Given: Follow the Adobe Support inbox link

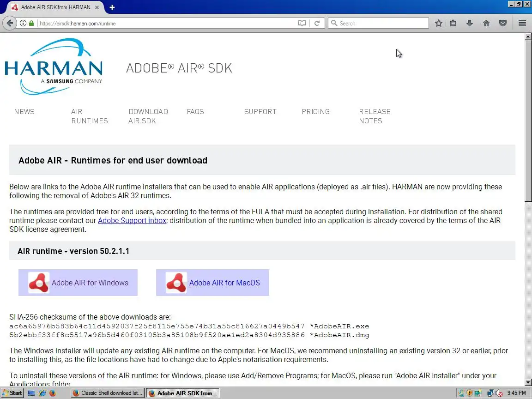Looking at the screenshot, I should (x=132, y=221).
